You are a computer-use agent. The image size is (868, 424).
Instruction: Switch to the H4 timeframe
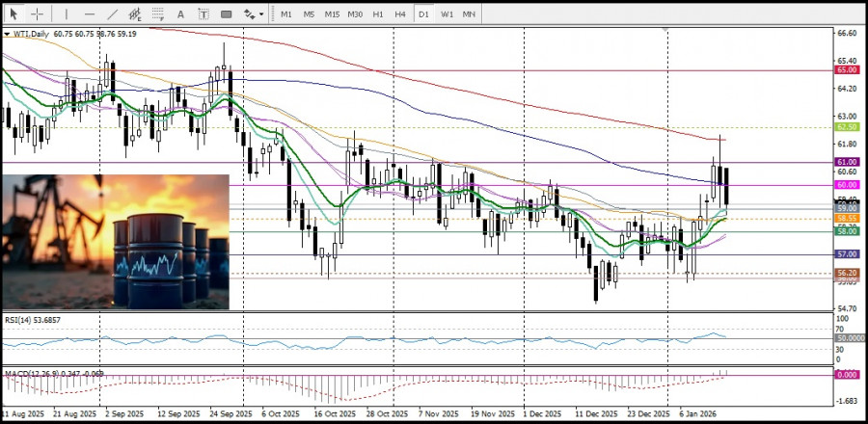(x=400, y=14)
